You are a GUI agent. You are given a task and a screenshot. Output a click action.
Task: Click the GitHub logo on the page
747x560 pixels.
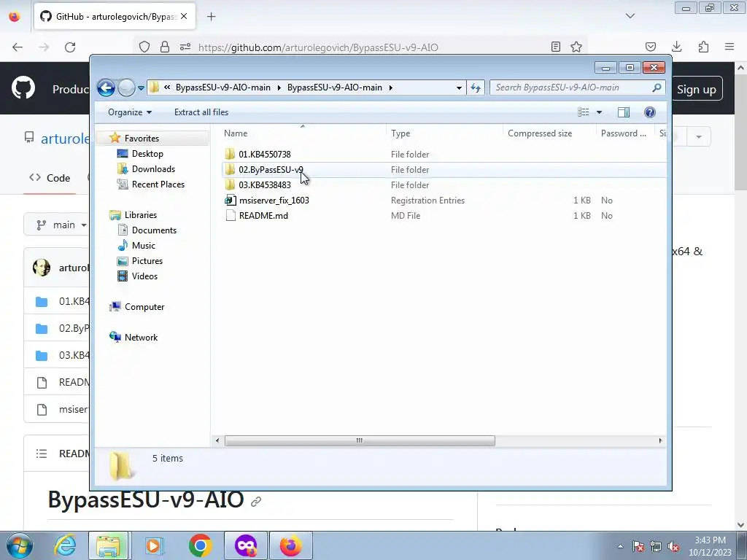click(23, 88)
